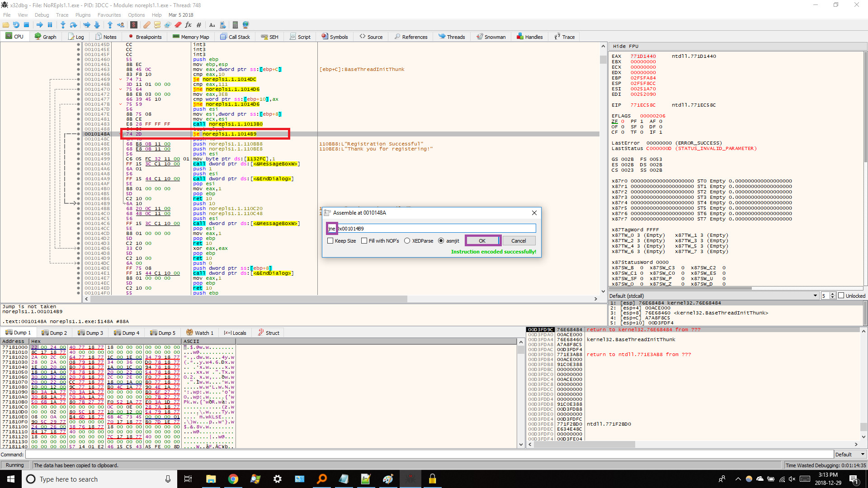
Task: Open Bookmarks red icon in toolbar
Action: (178, 25)
